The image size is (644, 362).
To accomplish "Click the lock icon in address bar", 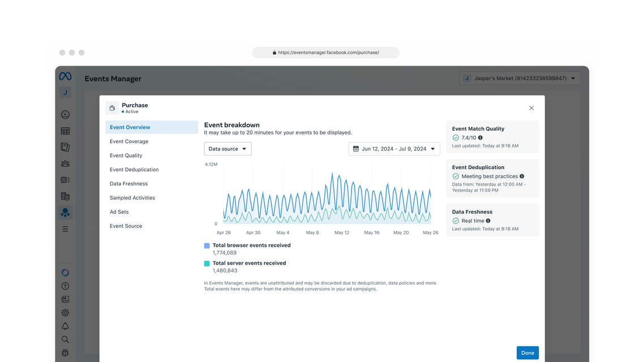I will (274, 53).
